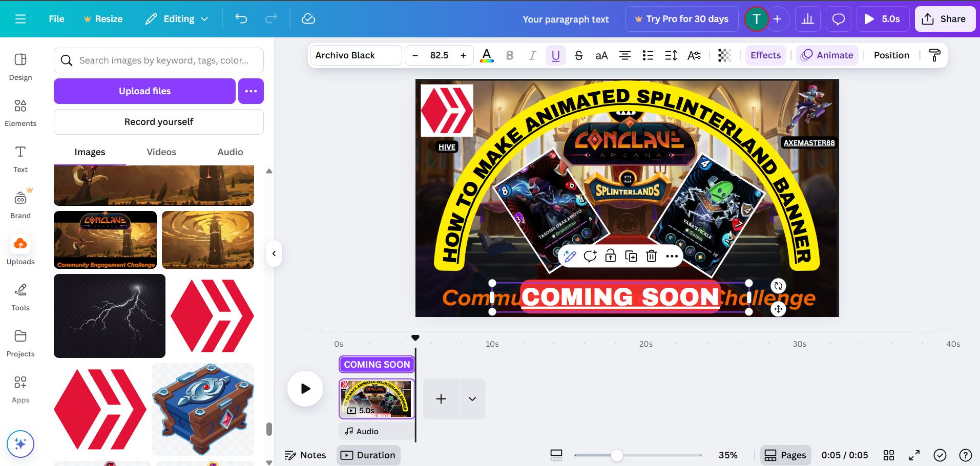Viewport: 980px width, 466px height.
Task: Click Try Pro for 30 days
Action: [682, 19]
